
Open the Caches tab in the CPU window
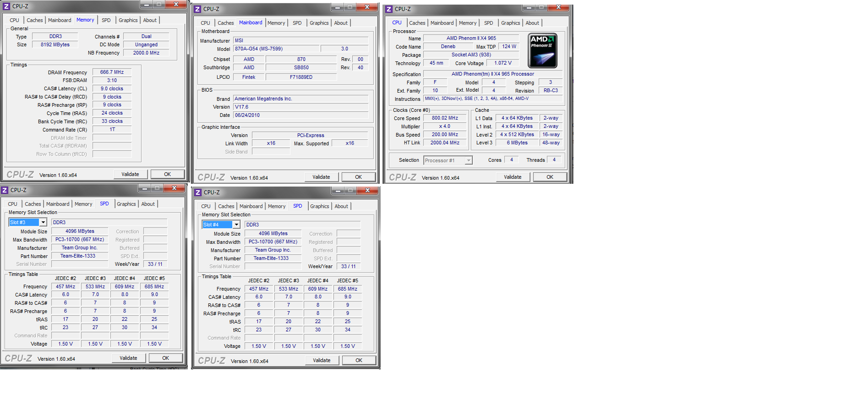pyautogui.click(x=417, y=23)
